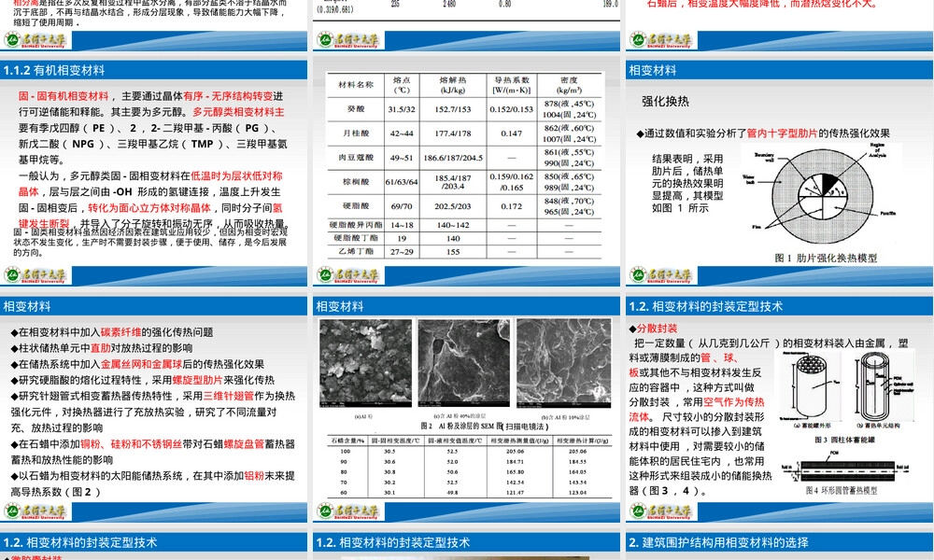Click the 硬脂酸丁酯 row label

click(356, 238)
